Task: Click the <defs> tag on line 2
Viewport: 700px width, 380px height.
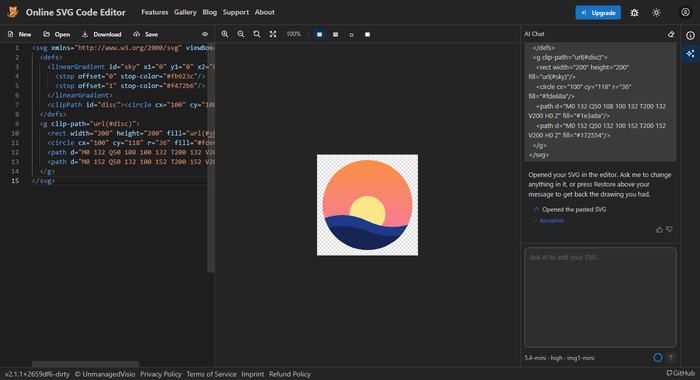Action: [51, 57]
